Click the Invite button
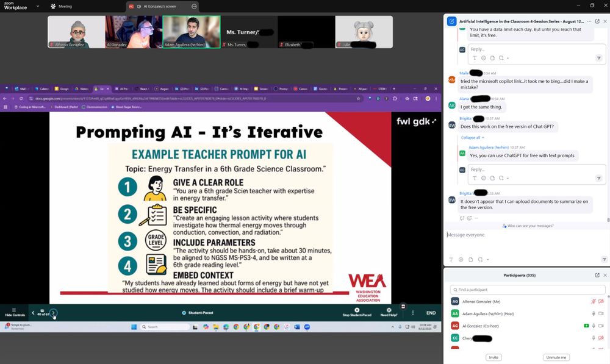 tap(493, 357)
